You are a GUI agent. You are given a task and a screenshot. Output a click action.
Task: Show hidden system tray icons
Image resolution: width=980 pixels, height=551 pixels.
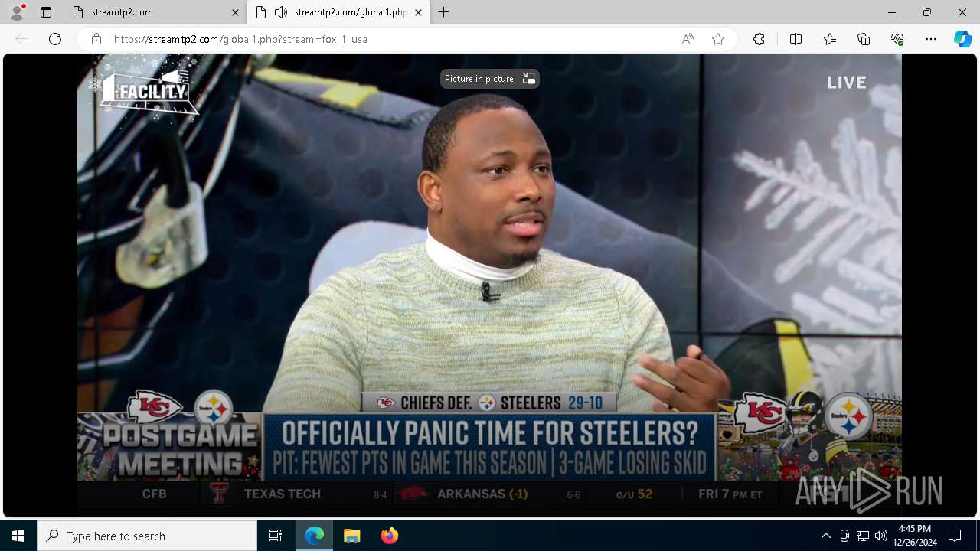(826, 536)
